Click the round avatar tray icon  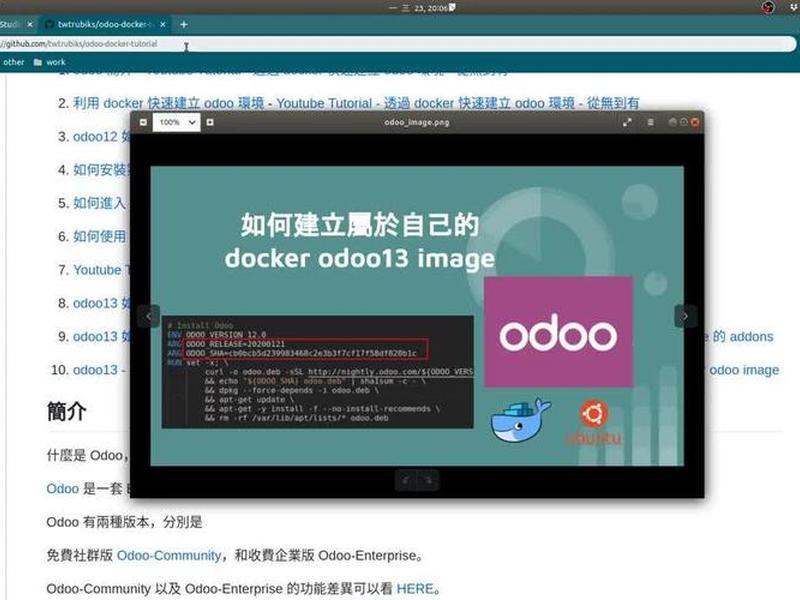point(768,7)
